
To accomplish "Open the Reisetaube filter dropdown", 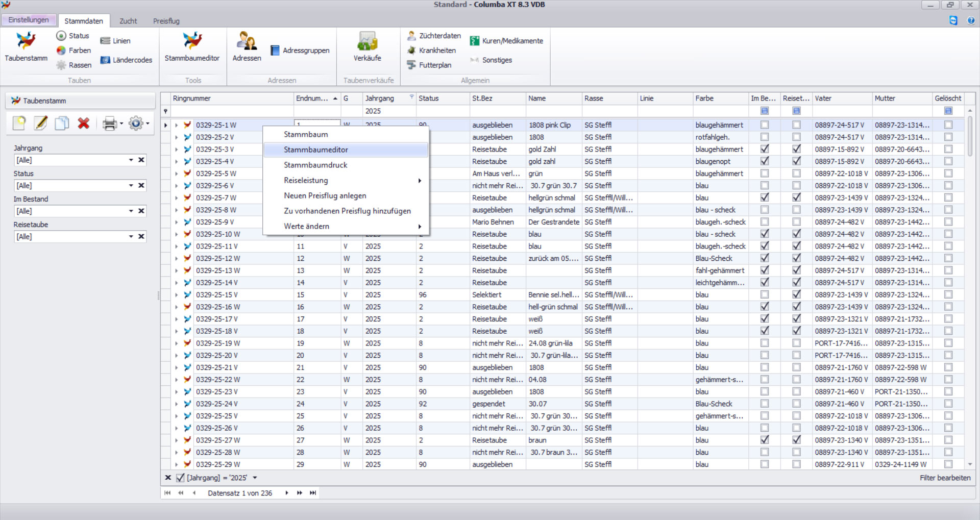I will pos(131,237).
